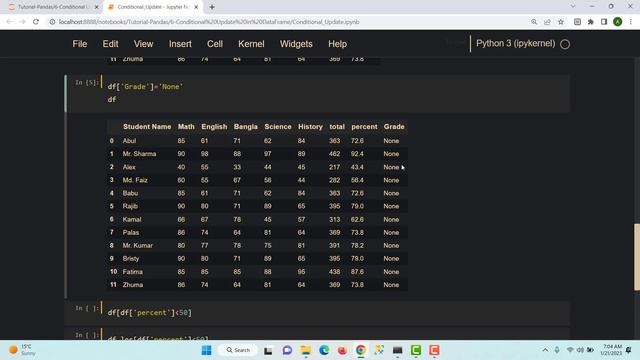Open the browser zoom control

coord(534,22)
